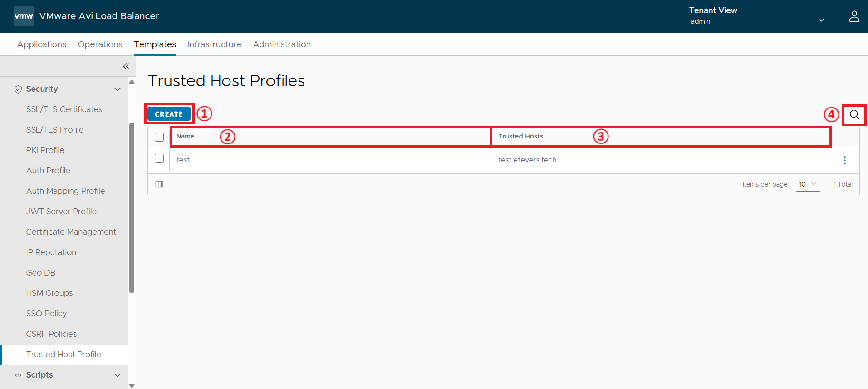The image size is (868, 389).
Task: Switch to the Operations tab
Action: 100,44
